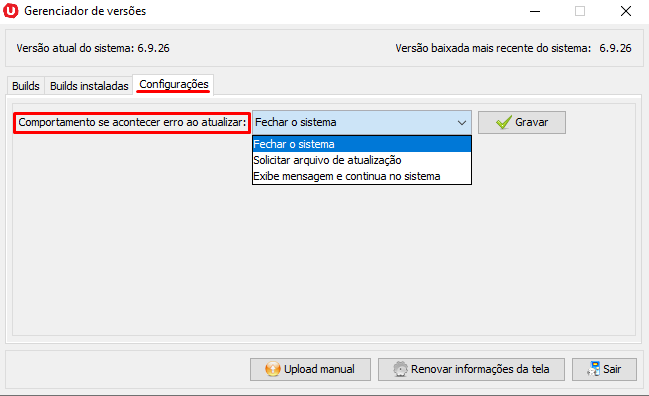The width and height of the screenshot is (649, 396).
Task: Select the Configurações tab
Action: point(173,84)
